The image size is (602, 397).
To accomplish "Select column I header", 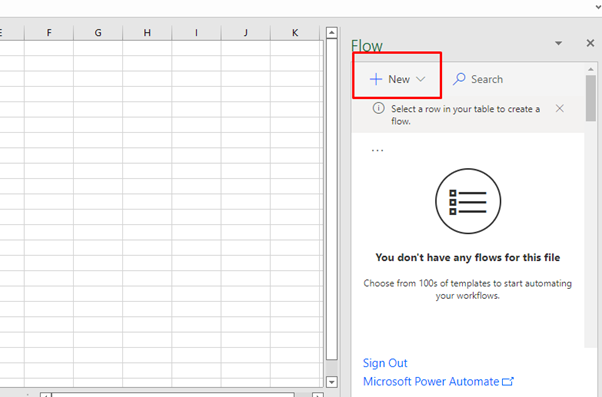I will (196, 33).
